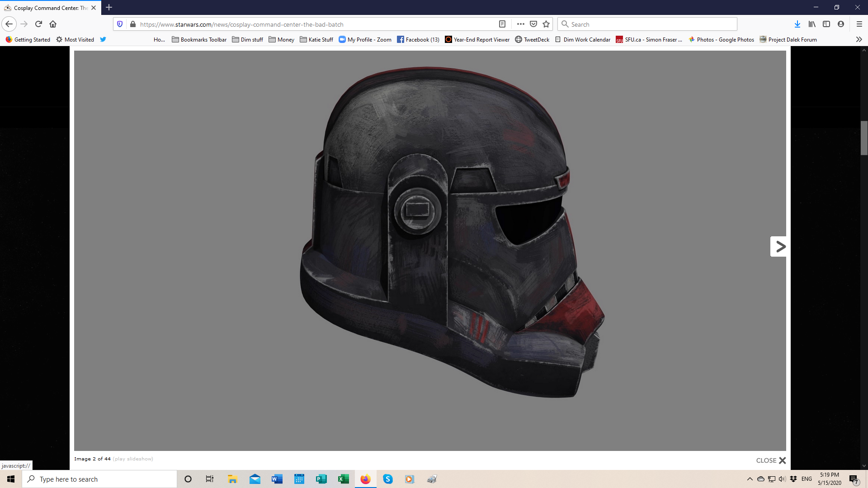Toggle the sidebar view
Screen dimensions: 868x488
[826, 24]
